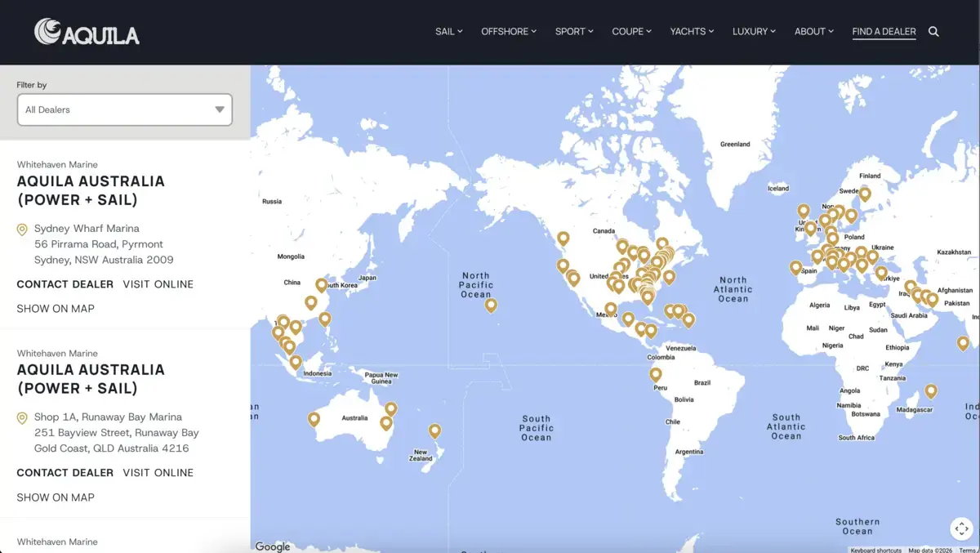The image size is (980, 553).
Task: Select the pin beside Madagascar in the Indian Ocean
Action: 931,390
